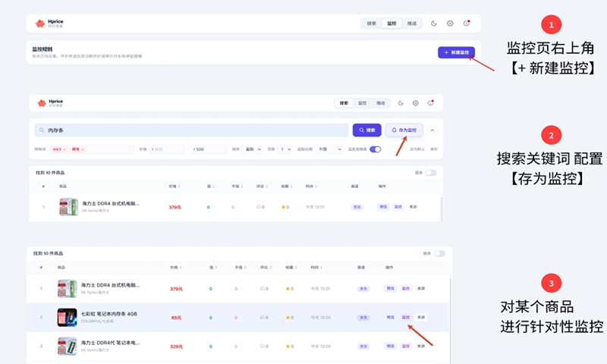Enable 图表 switch above the three-row table
This screenshot has height=364, width=607.
(x=439, y=254)
